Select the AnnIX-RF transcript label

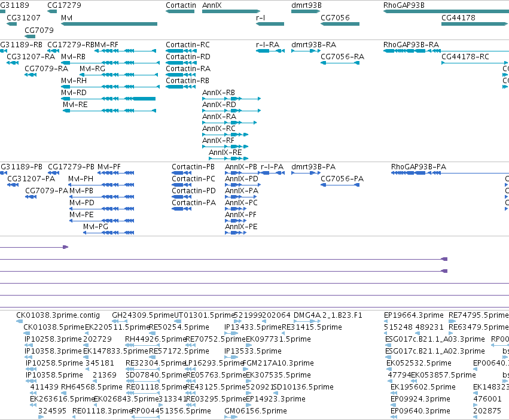click(218, 141)
